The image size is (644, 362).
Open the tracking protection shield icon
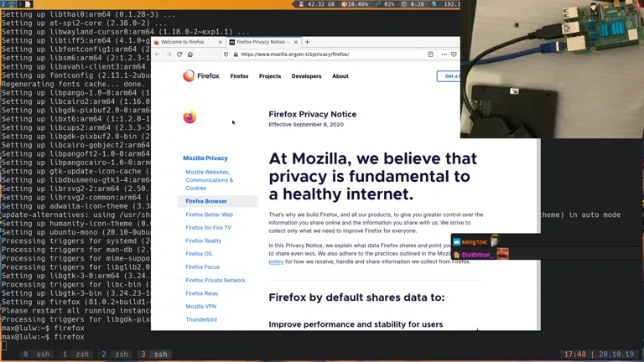pyautogui.click(x=226, y=54)
